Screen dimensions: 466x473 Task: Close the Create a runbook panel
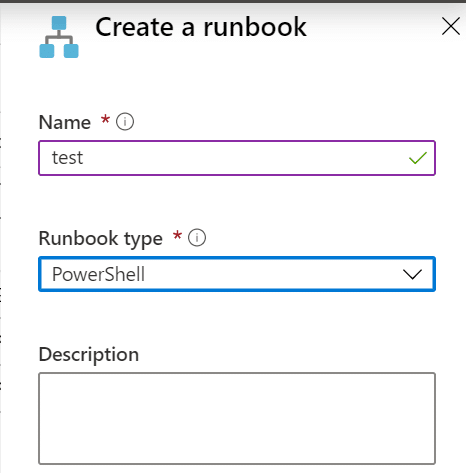coord(451,27)
